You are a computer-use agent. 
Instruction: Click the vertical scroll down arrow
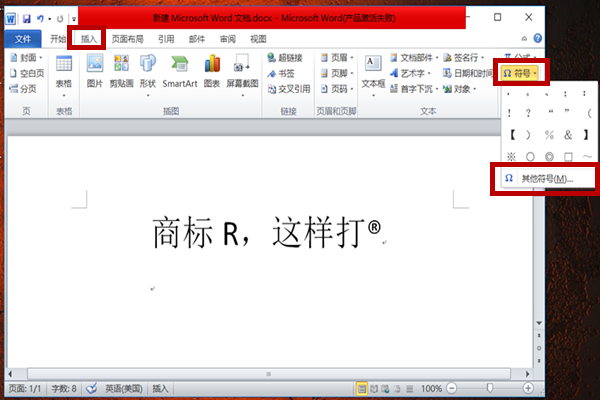539,323
